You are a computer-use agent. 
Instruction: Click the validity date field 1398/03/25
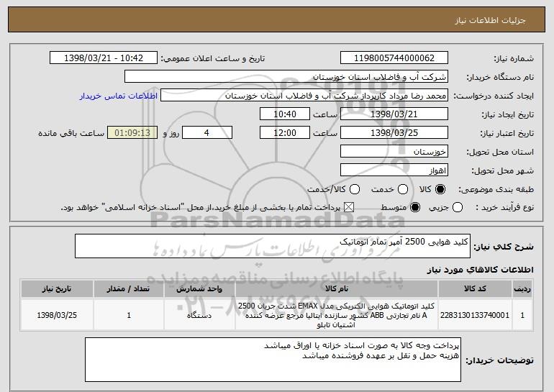pyautogui.click(x=394, y=133)
